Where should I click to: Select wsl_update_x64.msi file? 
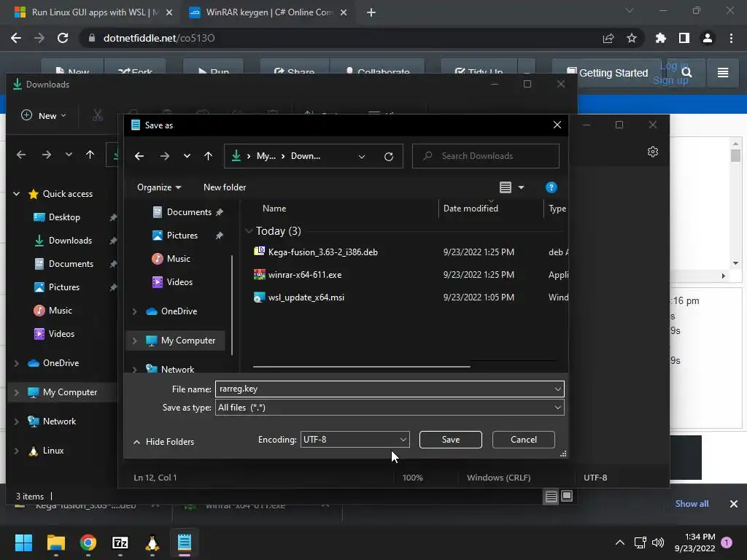click(x=306, y=297)
